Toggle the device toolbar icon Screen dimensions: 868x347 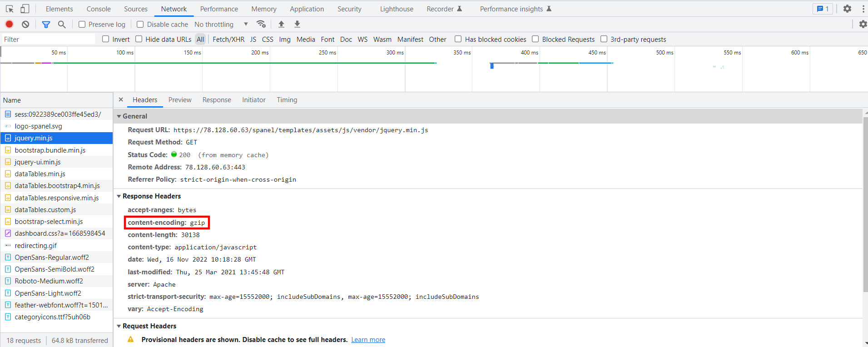[25, 9]
